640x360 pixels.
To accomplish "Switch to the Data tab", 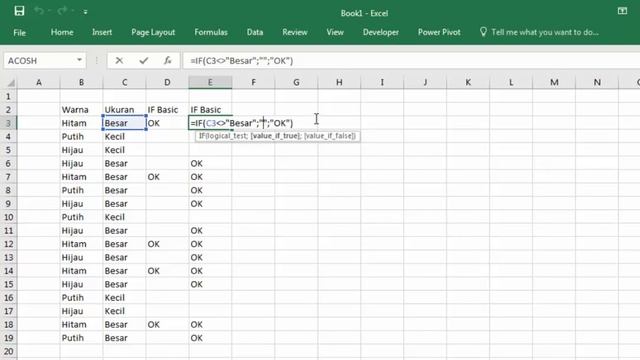I will [x=255, y=32].
